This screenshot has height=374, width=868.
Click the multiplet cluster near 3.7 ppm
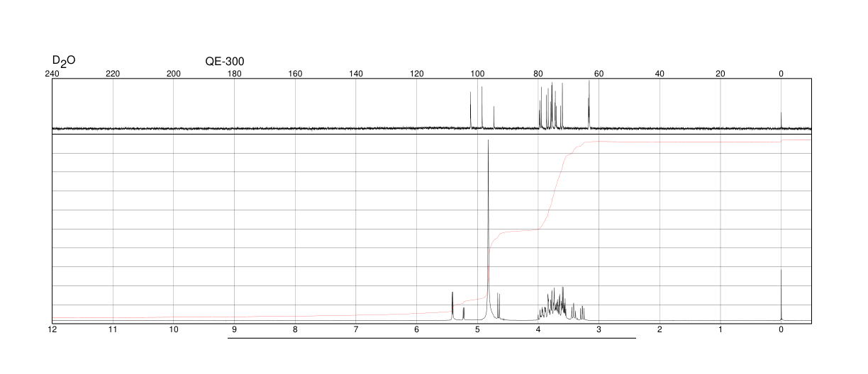coord(553,305)
